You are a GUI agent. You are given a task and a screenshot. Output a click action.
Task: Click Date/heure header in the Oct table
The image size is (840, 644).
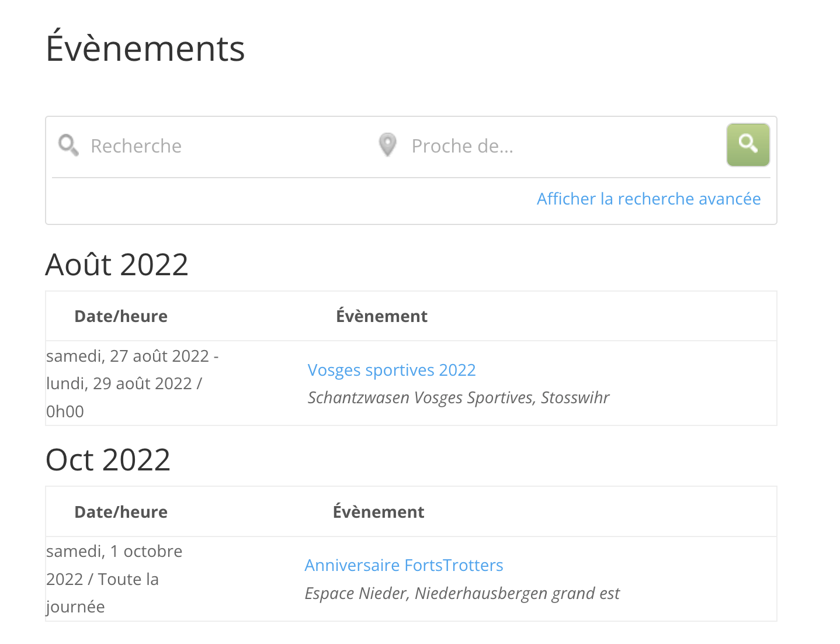coord(121,513)
